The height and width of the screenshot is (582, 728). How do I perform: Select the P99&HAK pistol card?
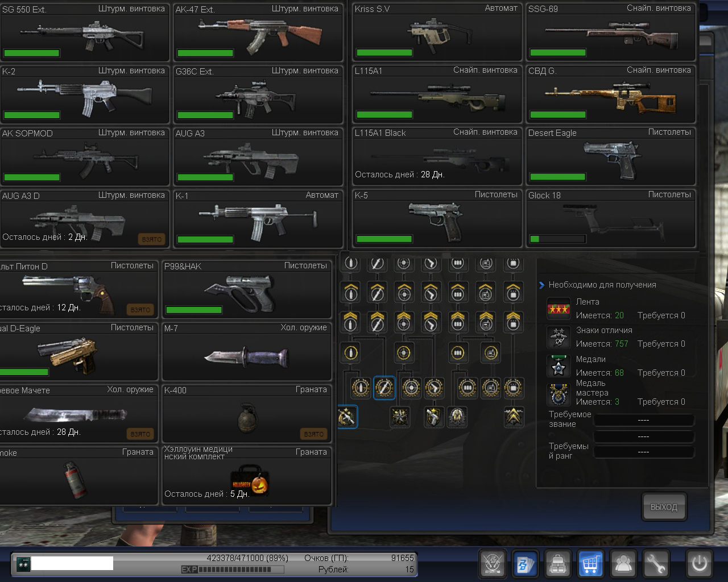(247, 289)
